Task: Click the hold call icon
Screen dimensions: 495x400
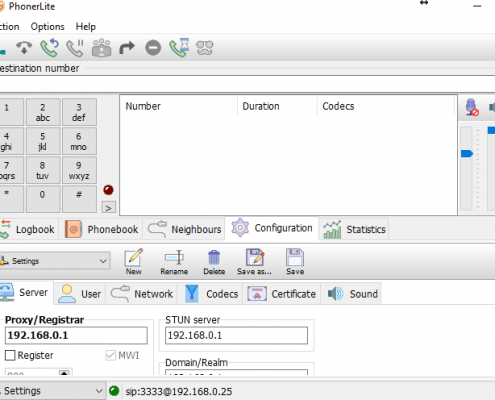Action: point(75,48)
